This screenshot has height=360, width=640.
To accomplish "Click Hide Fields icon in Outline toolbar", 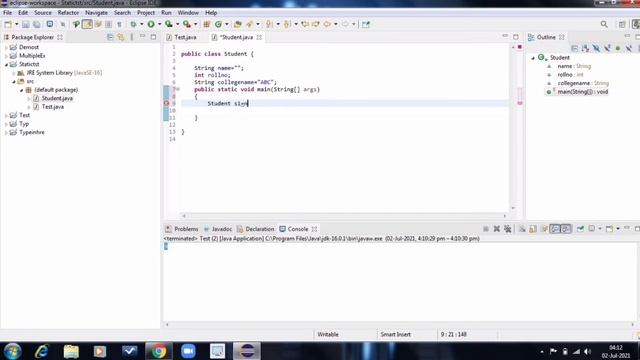I will (596, 49).
